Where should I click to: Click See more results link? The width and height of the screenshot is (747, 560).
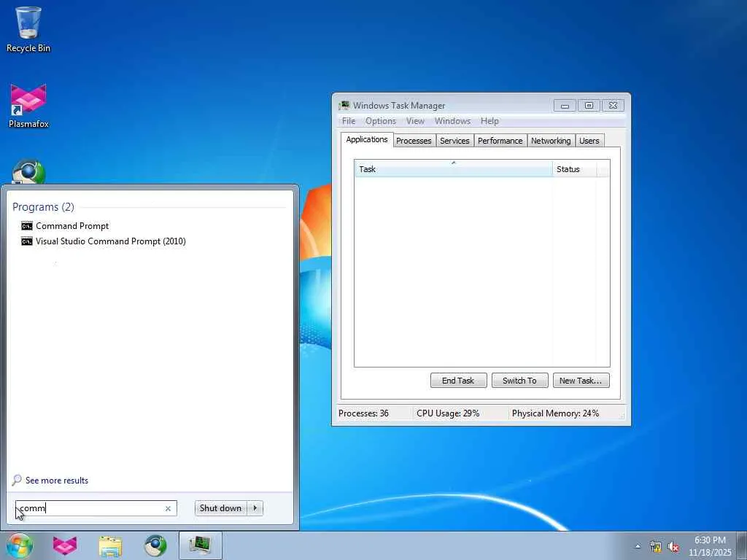click(57, 481)
